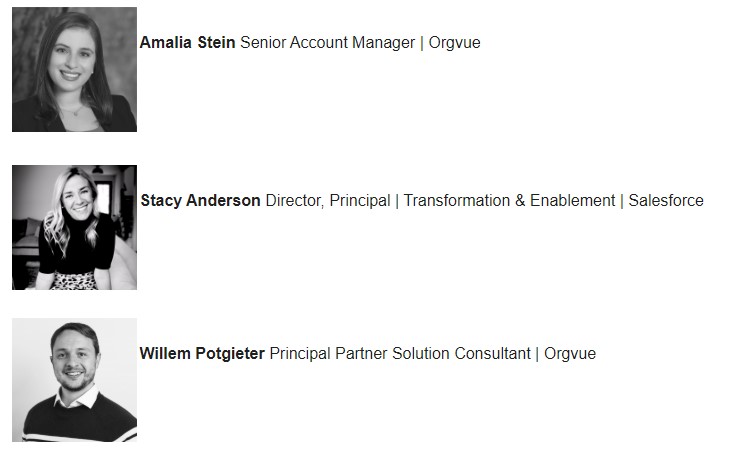Image resolution: width=731 pixels, height=456 pixels.
Task: Click the word Partner in Willem's title
Action: [361, 353]
